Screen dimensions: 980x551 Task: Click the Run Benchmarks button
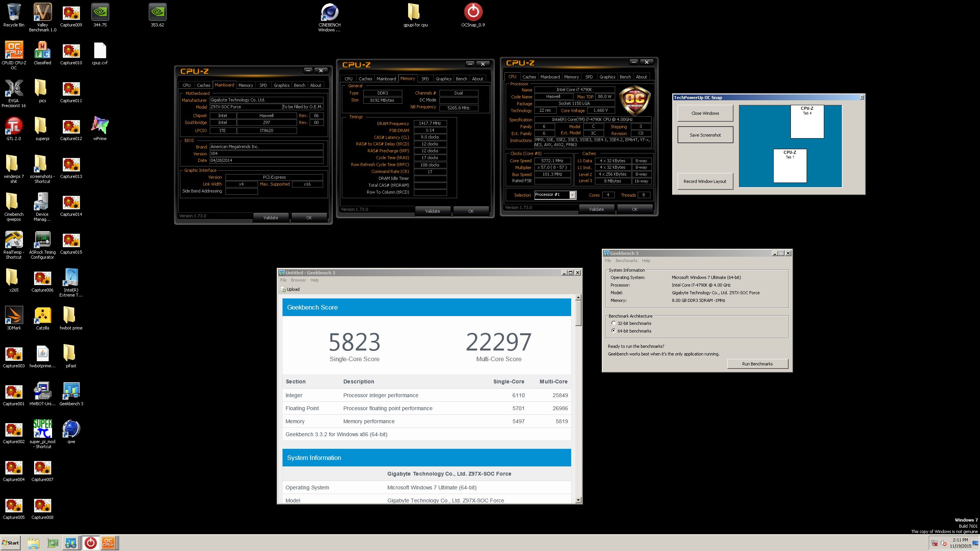click(757, 364)
